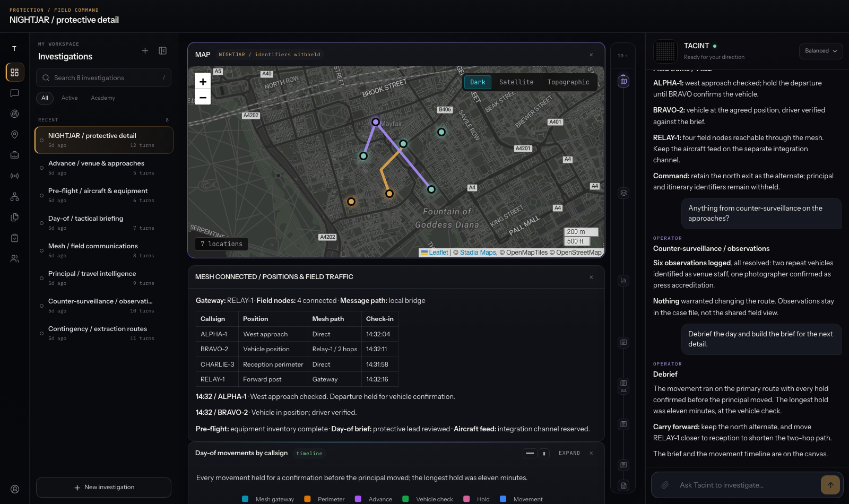Open Day-of / tactical briefing investigation
This screenshot has width=849, height=504.
click(104, 223)
